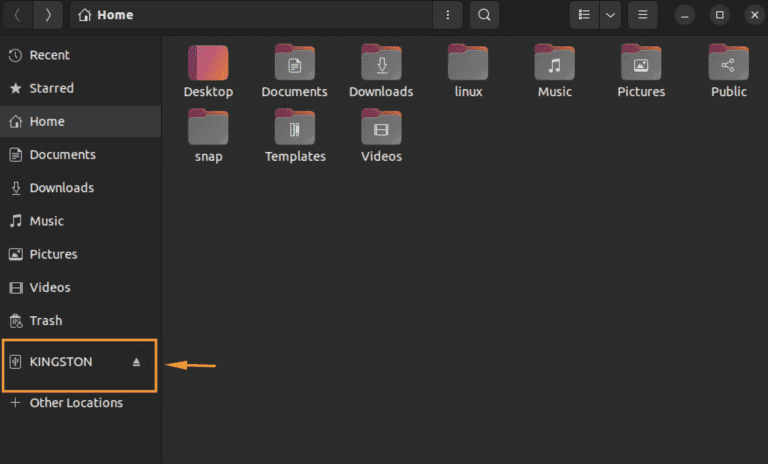This screenshot has width=768, height=464.
Task: Open the Videos folder in main pane
Action: point(381,130)
